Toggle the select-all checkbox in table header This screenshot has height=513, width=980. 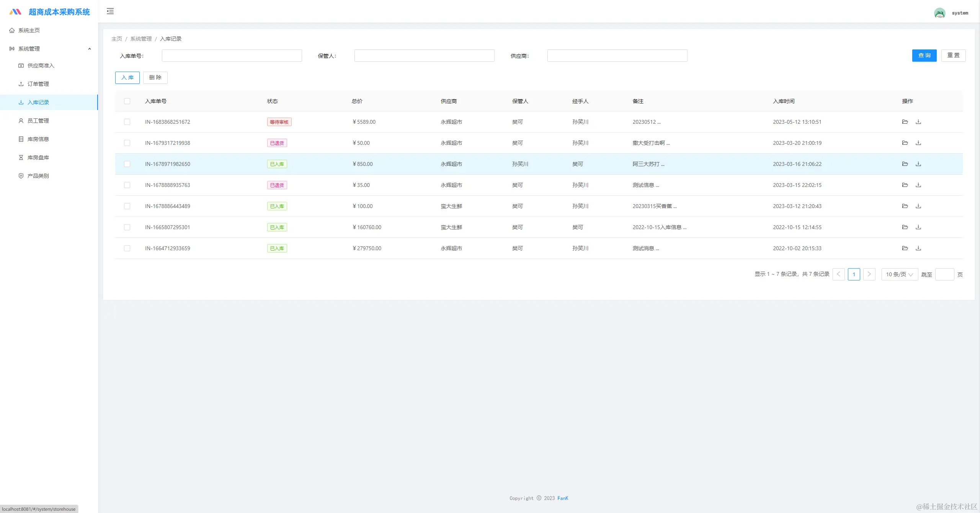(127, 101)
